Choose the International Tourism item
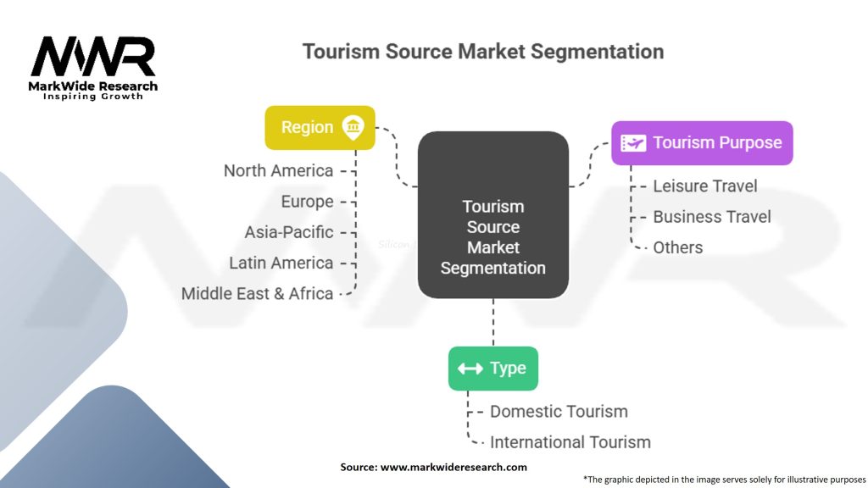The image size is (868, 488). tap(570, 442)
